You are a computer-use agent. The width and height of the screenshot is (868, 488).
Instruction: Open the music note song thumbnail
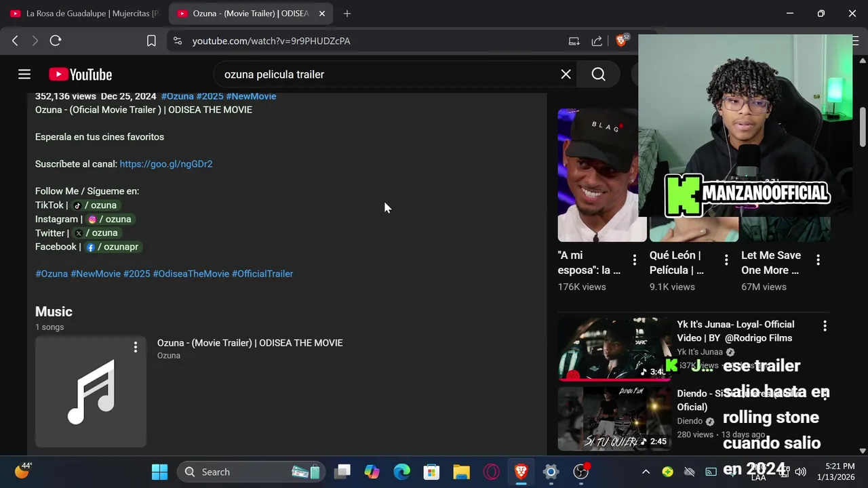(x=91, y=392)
